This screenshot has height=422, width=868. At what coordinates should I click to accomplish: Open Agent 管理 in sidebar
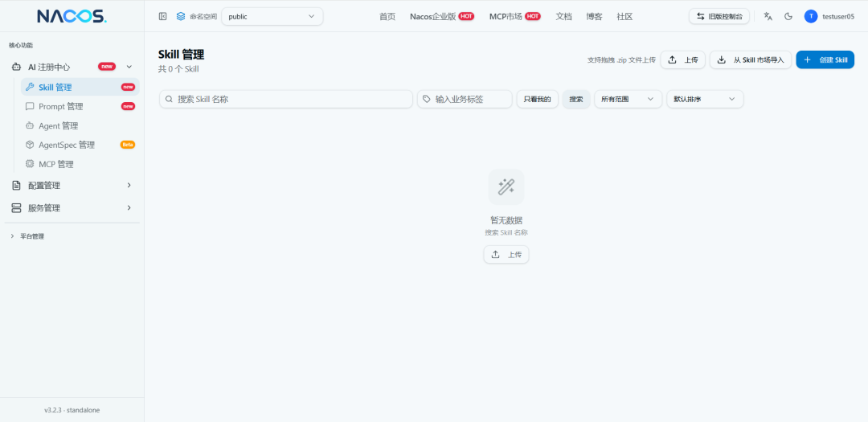point(80,125)
